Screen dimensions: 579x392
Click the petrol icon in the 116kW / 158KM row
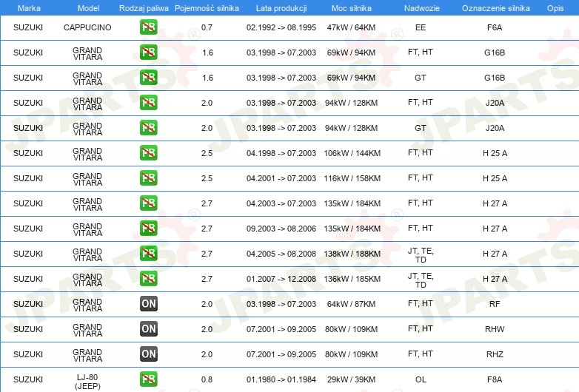[x=148, y=178]
